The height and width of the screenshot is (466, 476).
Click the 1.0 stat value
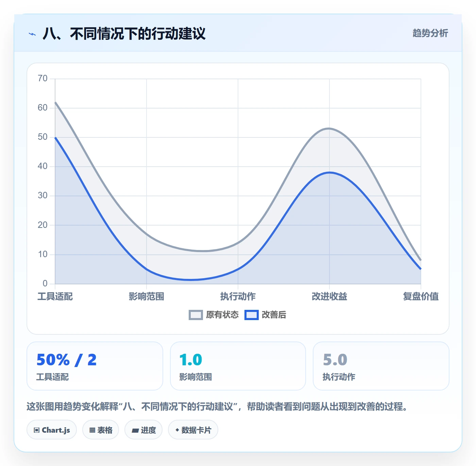click(191, 360)
